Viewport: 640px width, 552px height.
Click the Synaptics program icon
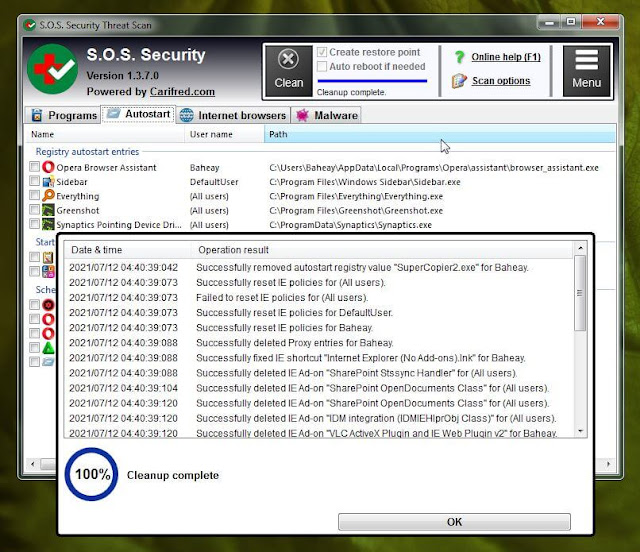[x=48, y=224]
